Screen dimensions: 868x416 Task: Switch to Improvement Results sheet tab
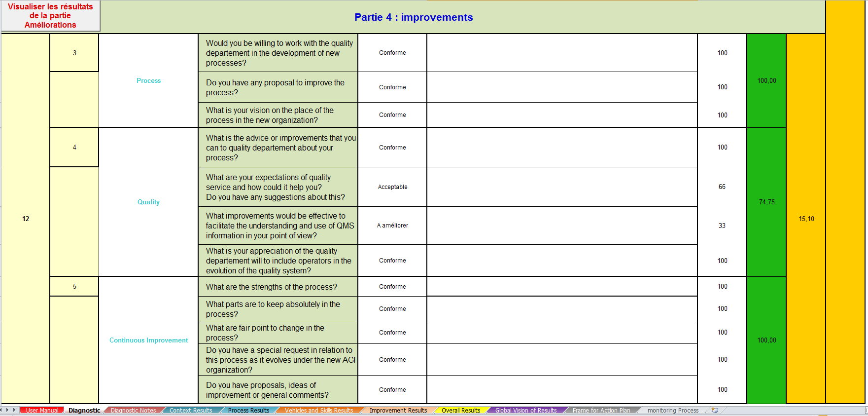pyautogui.click(x=398, y=410)
